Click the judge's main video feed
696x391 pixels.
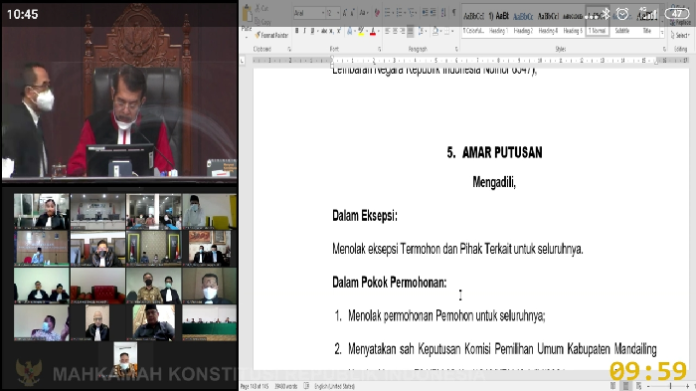[x=119, y=91]
